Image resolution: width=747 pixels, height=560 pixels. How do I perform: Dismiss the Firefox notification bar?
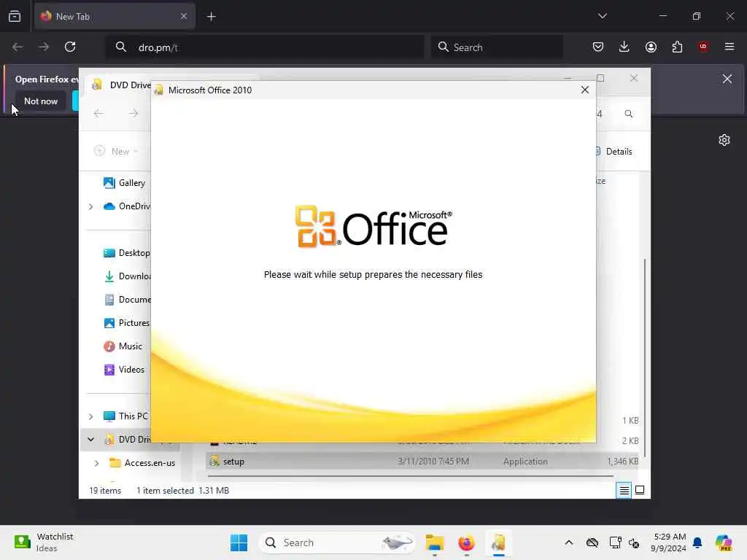[x=727, y=79]
